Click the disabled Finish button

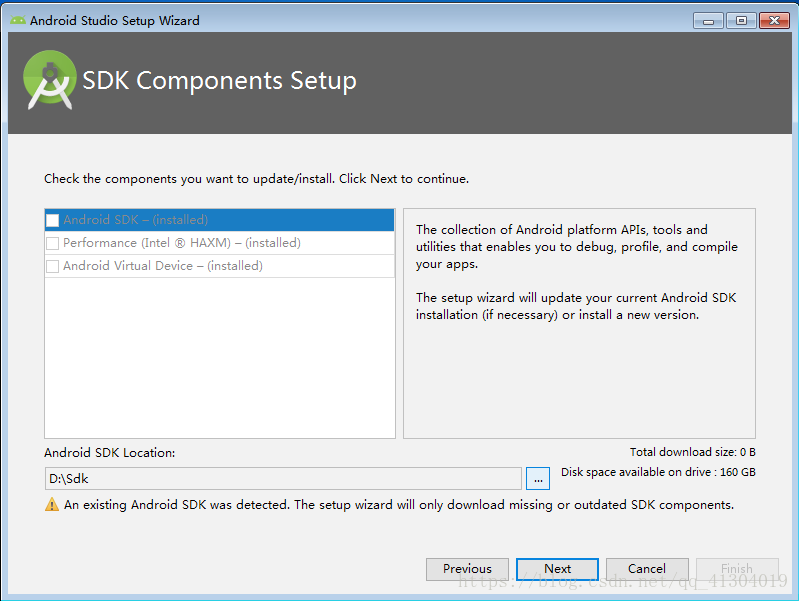pyautogui.click(x=737, y=569)
